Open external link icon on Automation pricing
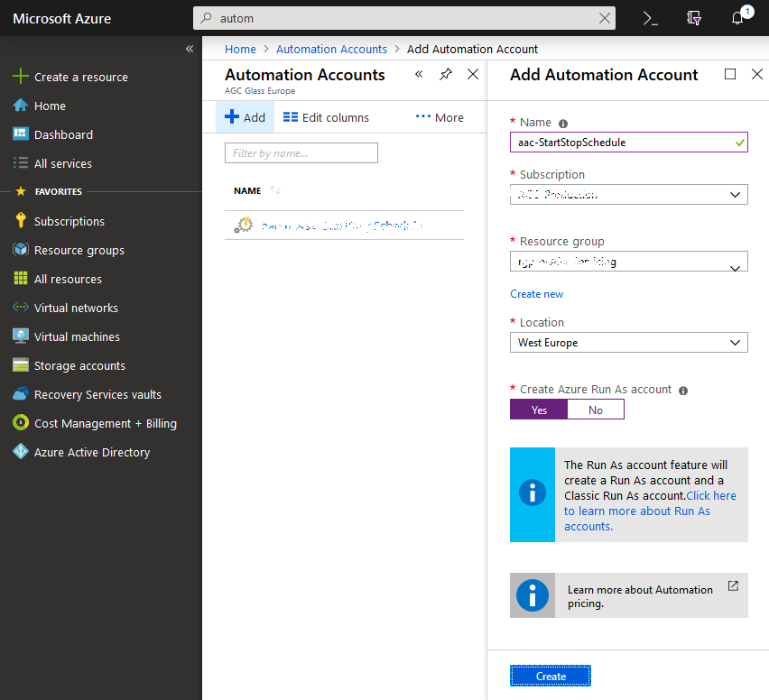Image resolution: width=769 pixels, height=700 pixels. point(733,585)
